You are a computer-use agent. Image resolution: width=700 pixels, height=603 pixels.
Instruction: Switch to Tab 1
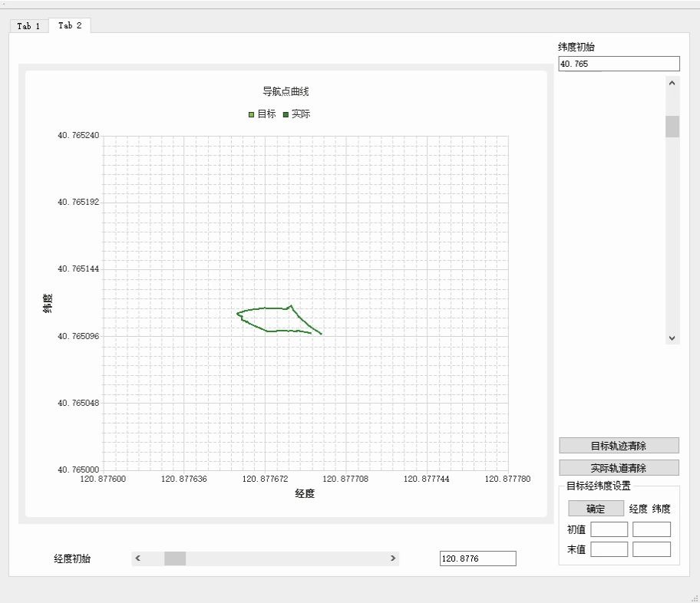(x=28, y=25)
